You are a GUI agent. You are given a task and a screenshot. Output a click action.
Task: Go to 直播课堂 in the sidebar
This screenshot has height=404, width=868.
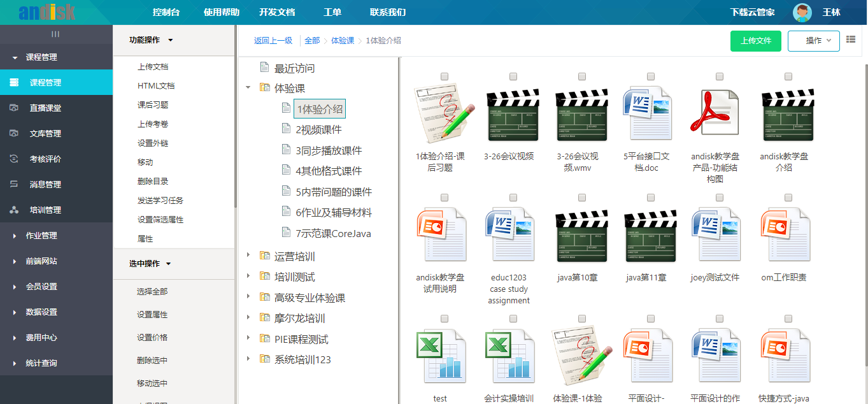(45, 108)
